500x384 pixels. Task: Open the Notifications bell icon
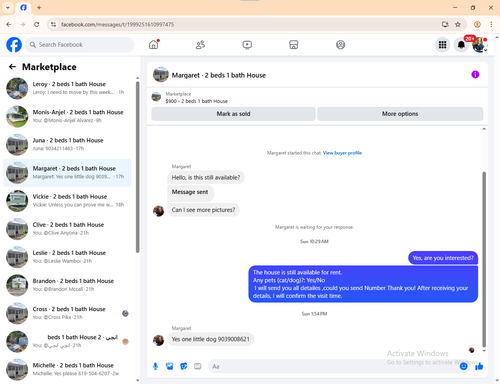[461, 45]
